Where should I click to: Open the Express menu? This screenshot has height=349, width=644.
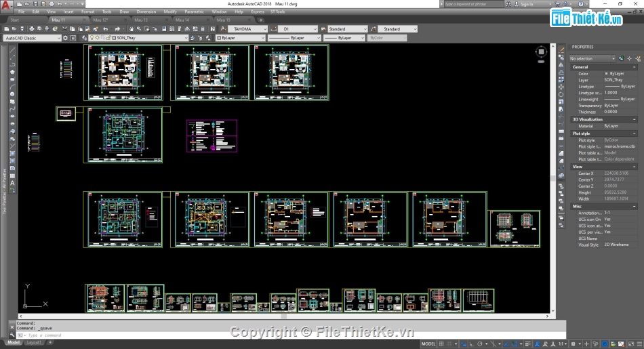click(x=258, y=12)
